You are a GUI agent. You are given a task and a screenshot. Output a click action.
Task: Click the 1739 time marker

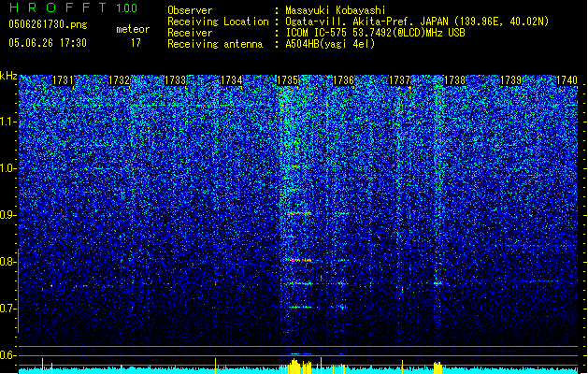[511, 80]
